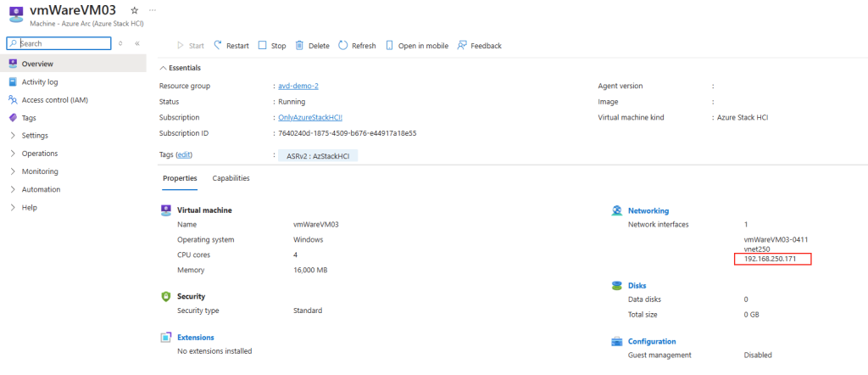Click the Disabled guest management value
Image resolution: width=868 pixels, height=375 pixels.
point(758,355)
